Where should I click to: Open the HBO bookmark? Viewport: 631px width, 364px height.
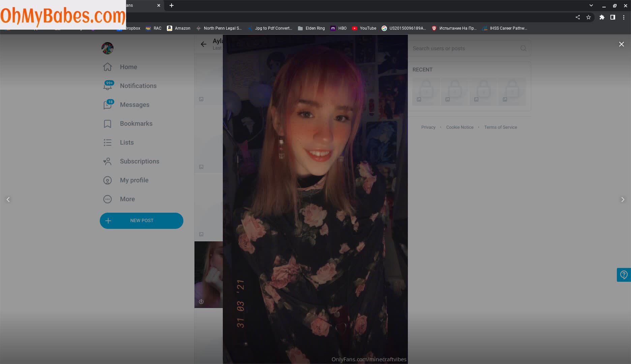(338, 28)
